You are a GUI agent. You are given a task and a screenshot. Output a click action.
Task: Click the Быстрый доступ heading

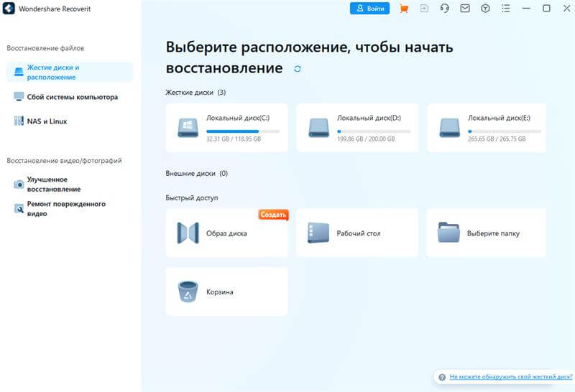point(192,198)
